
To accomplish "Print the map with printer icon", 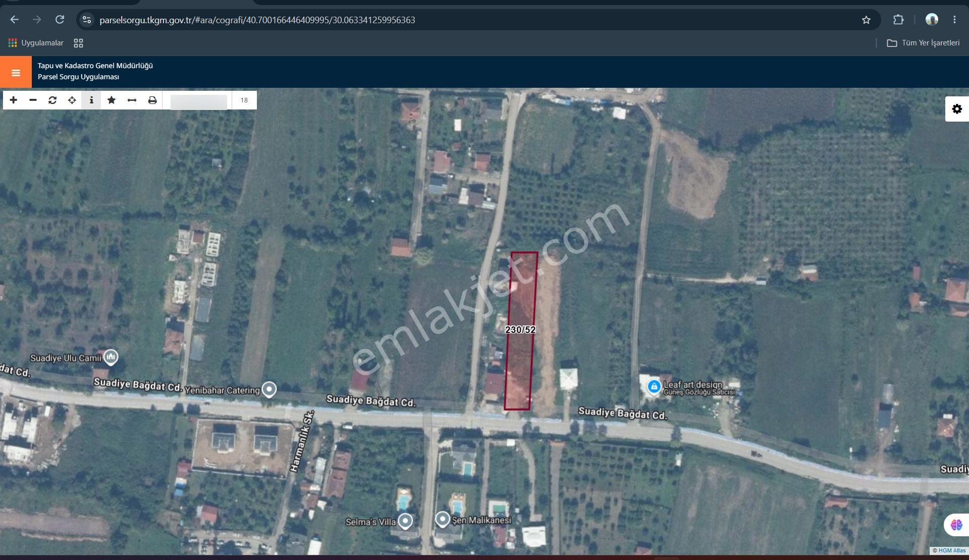I will point(152,100).
